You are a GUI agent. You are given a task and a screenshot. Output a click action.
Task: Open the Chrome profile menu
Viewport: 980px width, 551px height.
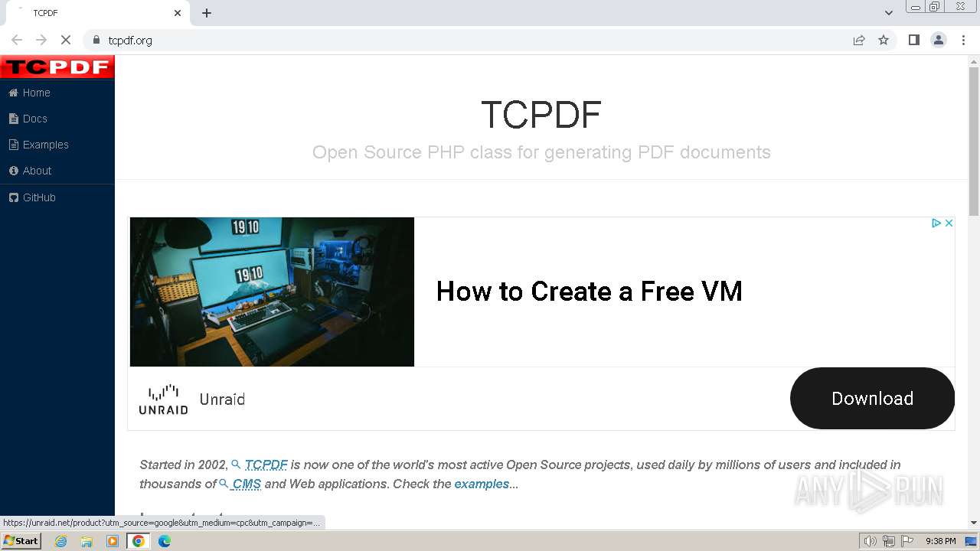939,40
